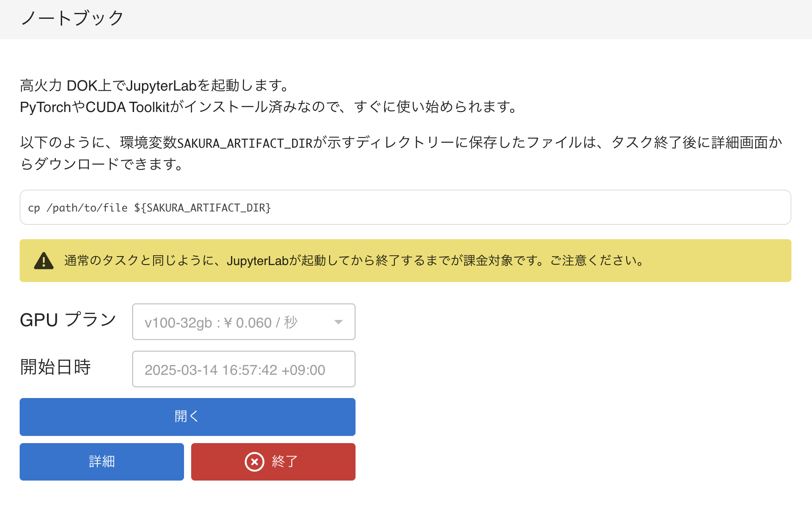Click the 開始日時 label
Image resolution: width=812 pixels, height=506 pixels.
click(56, 367)
